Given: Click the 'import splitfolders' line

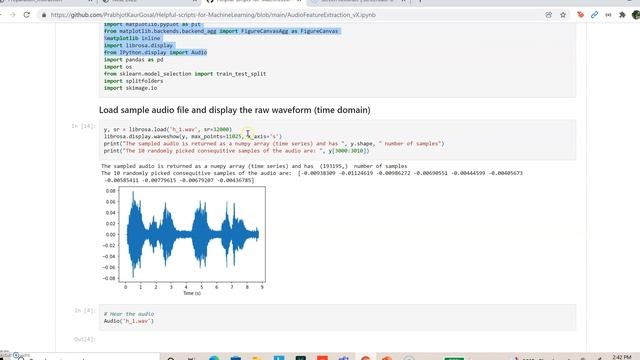Looking at the screenshot, I should 133,81.
